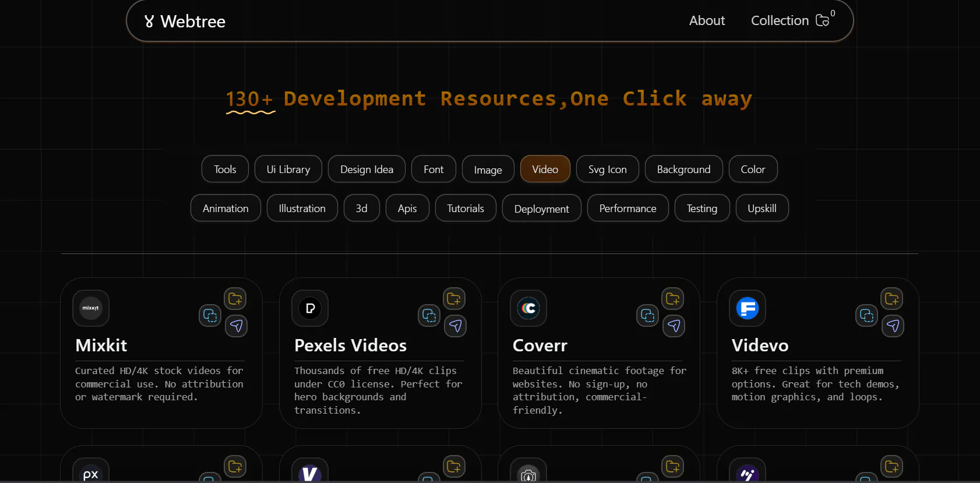Click the Coverr logo thumbnail
980x483 pixels.
[x=528, y=308]
